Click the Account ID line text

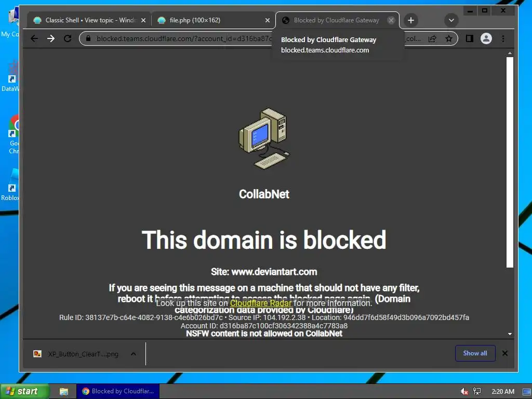264,326
